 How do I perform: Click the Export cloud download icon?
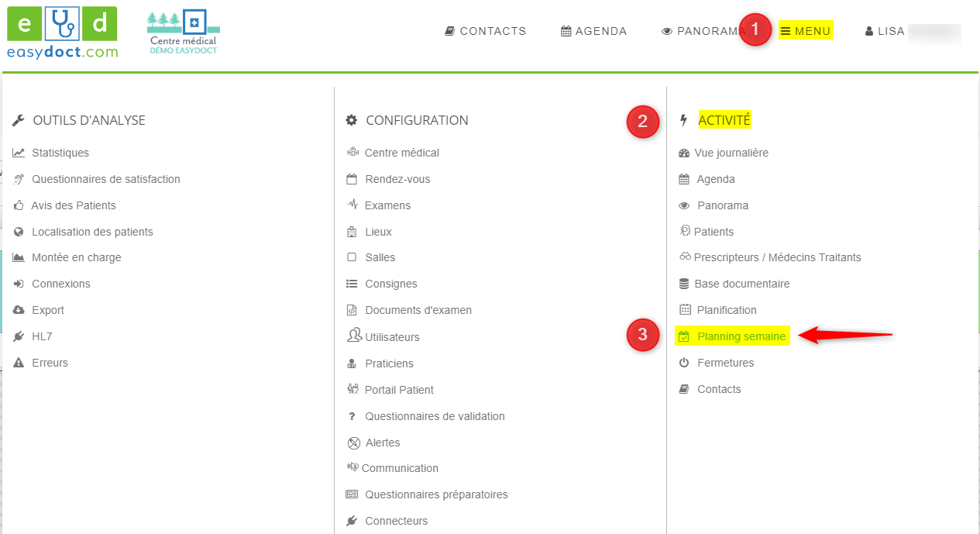(x=19, y=310)
